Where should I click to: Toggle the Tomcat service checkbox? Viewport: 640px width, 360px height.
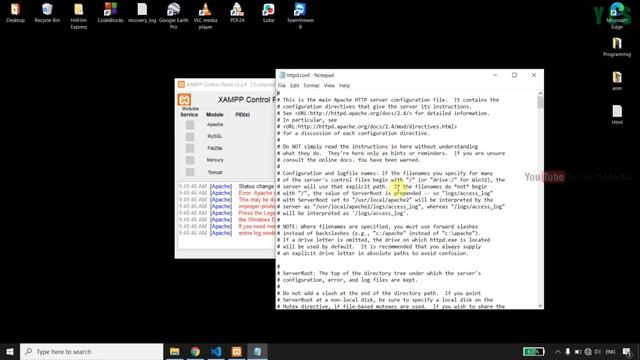[190, 172]
